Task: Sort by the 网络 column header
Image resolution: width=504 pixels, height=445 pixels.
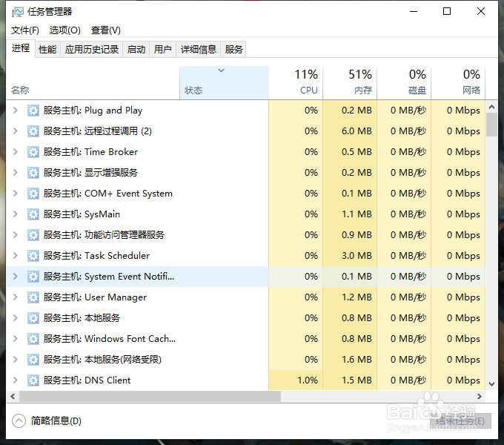Action: tap(458, 83)
